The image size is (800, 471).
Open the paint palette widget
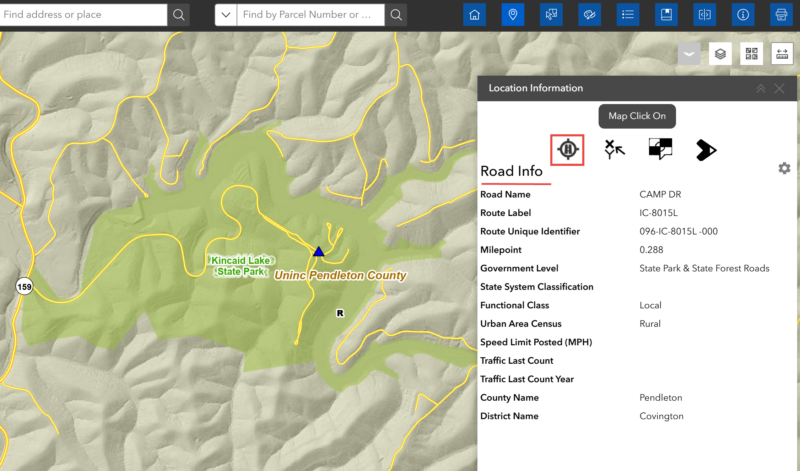[589, 15]
